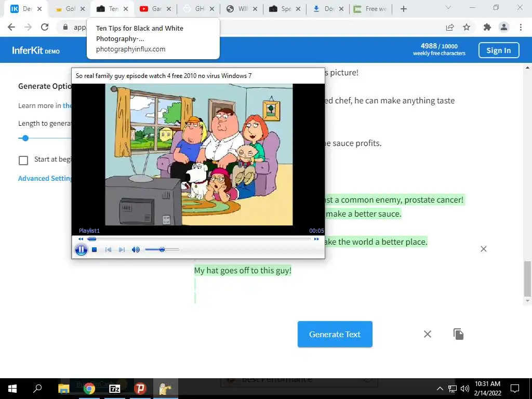Open the docs link after Learn more in
This screenshot has width=532, height=399.
pos(67,105)
